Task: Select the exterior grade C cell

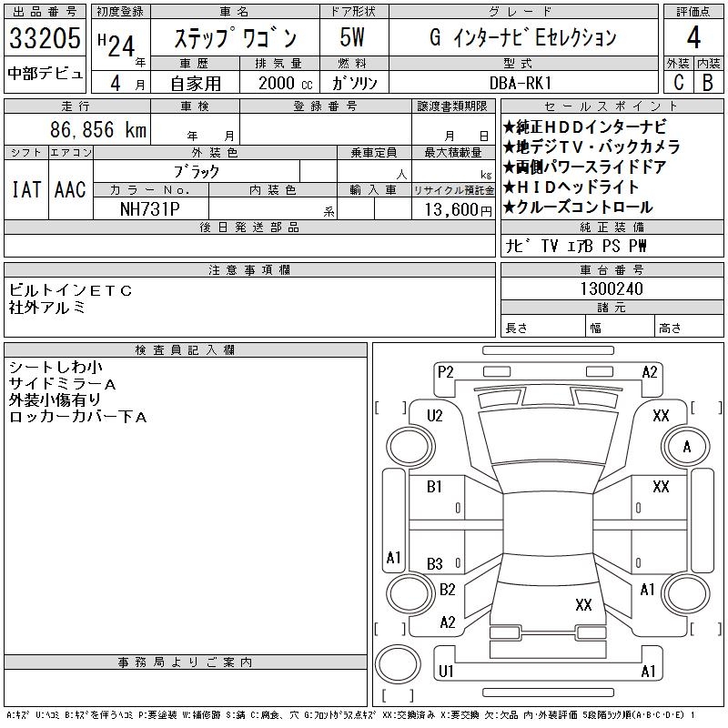Action: pyautogui.click(x=678, y=82)
